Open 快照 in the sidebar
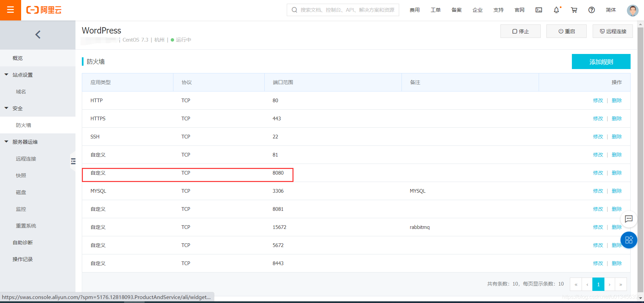Image resolution: width=644 pixels, height=303 pixels. [x=38, y=175]
